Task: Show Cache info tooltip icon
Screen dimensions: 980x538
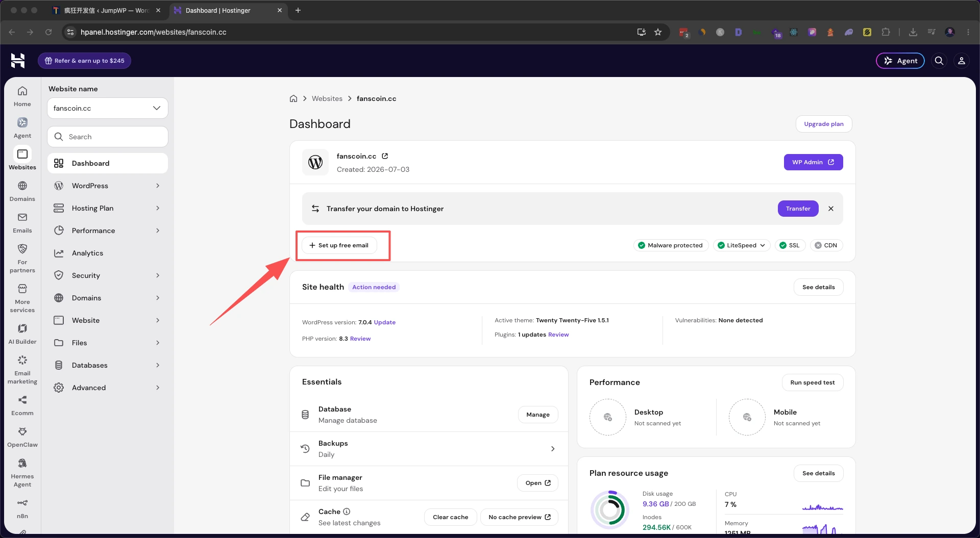Action: coord(347,511)
